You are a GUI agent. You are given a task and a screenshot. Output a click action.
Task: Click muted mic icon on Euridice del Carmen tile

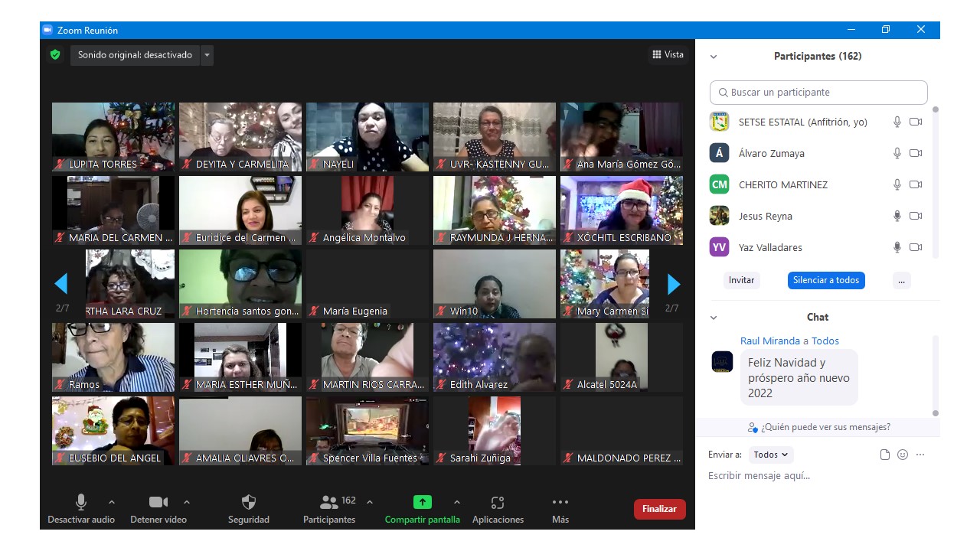pos(187,237)
